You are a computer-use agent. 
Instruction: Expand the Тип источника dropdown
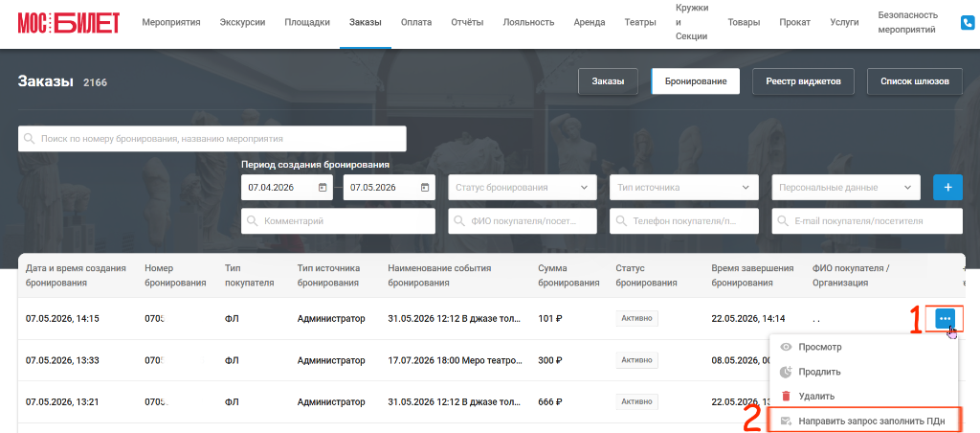[x=683, y=187]
